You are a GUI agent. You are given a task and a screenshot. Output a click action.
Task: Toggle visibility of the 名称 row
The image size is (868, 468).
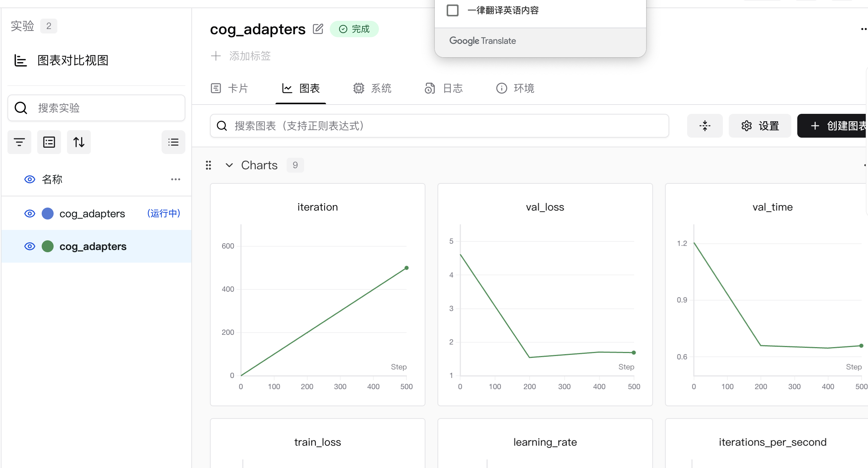(29, 179)
